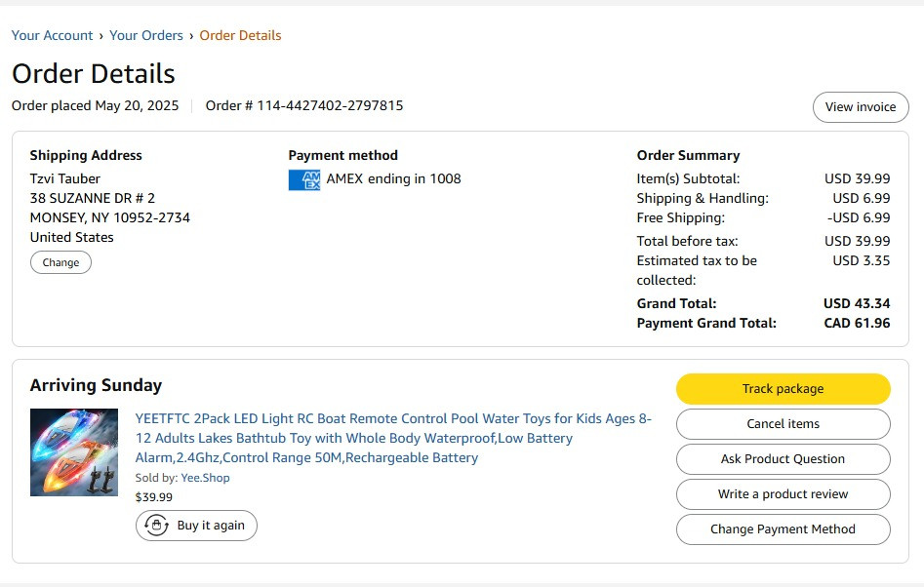Viewport: 924px width, 587px height.
Task: Open the Your Orders breadcrumb link
Action: 146,35
